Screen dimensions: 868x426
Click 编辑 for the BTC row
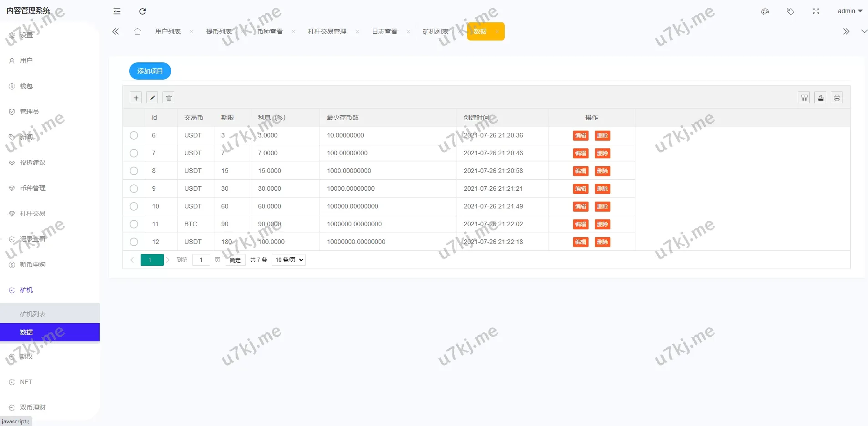click(580, 224)
